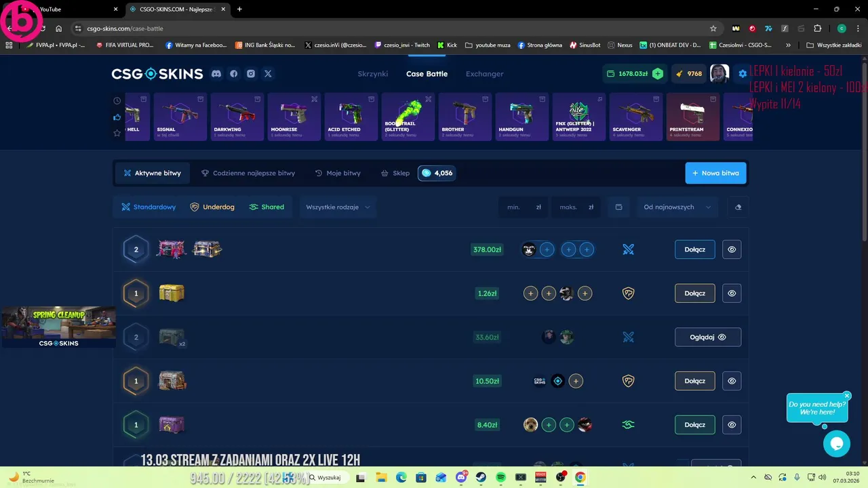Focus the min. price input field
868x488 pixels.
pos(524,207)
